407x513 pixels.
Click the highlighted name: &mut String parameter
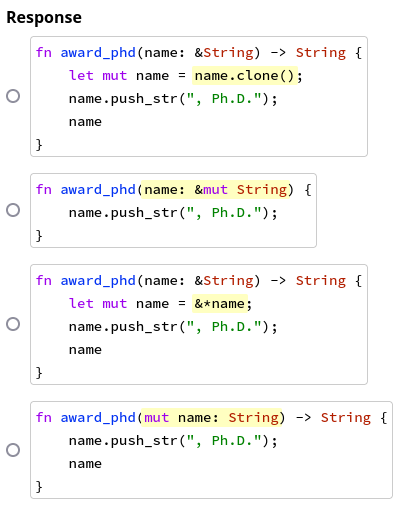point(215,190)
